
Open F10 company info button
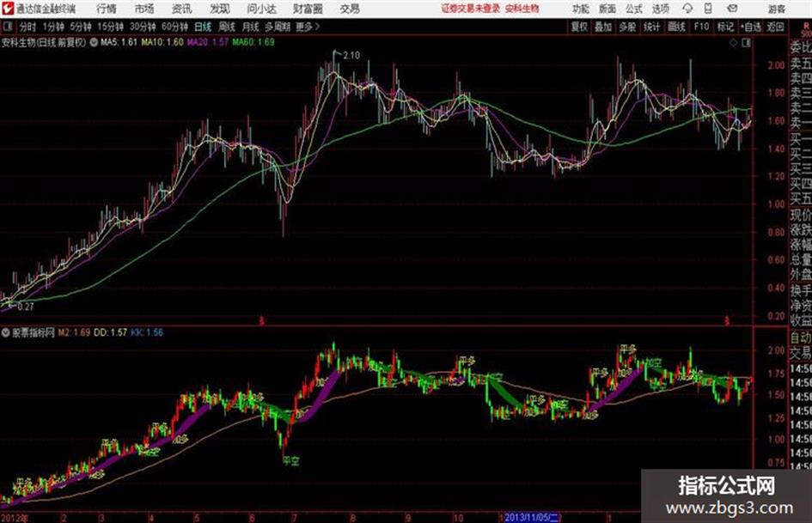(x=701, y=27)
